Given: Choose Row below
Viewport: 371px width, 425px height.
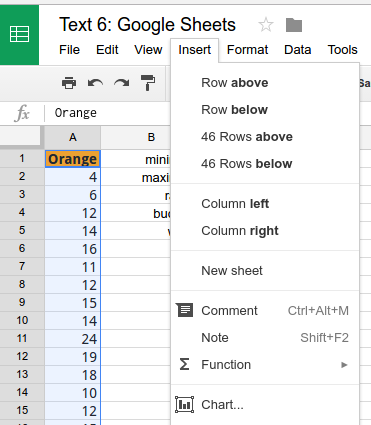Looking at the screenshot, I should [x=265, y=110].
